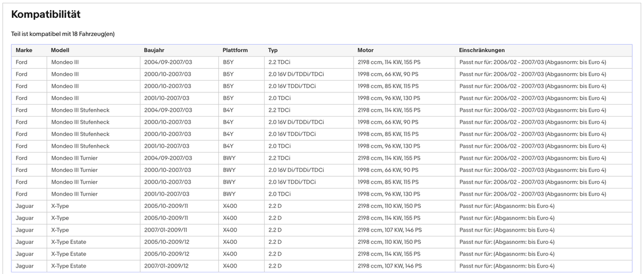Screen dimensions: 644x274
Task: Select 2.0 16V TDDi/TDCi in the BWY row
Action: coord(292,182)
